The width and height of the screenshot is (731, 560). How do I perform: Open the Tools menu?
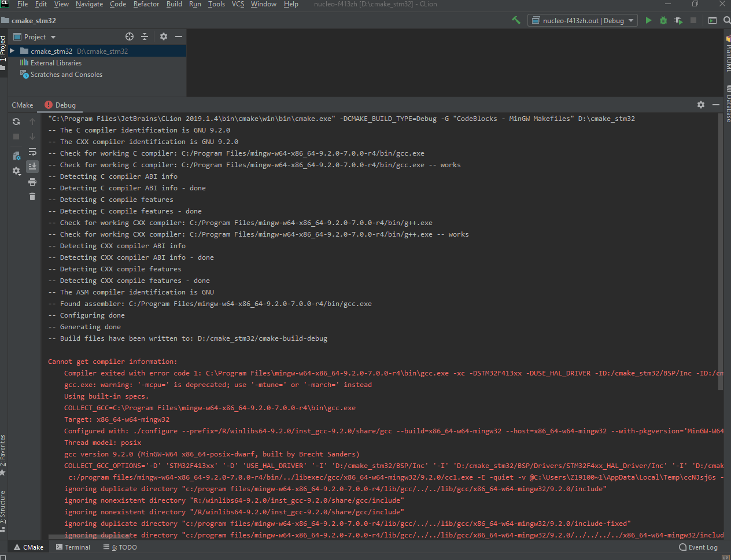coord(216,4)
